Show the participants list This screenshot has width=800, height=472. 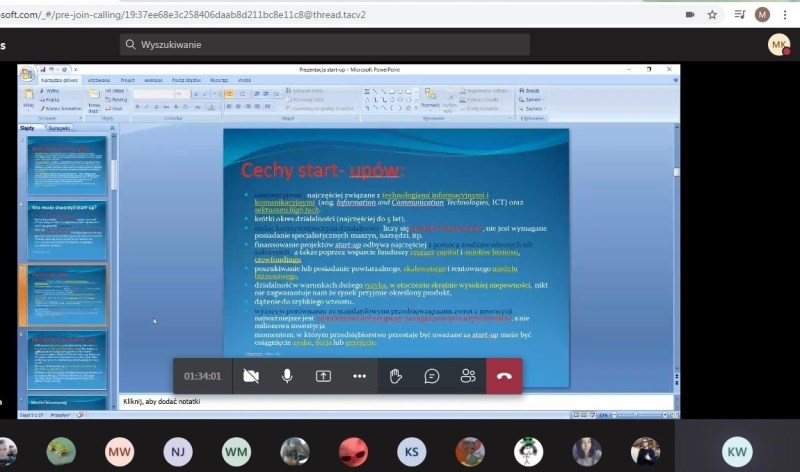pyautogui.click(x=468, y=376)
